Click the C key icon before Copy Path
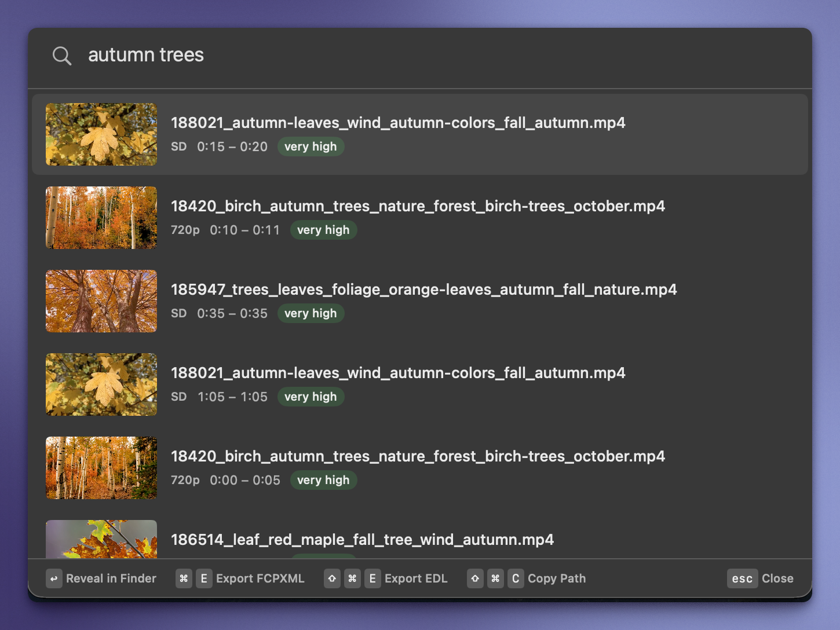 coord(516,578)
